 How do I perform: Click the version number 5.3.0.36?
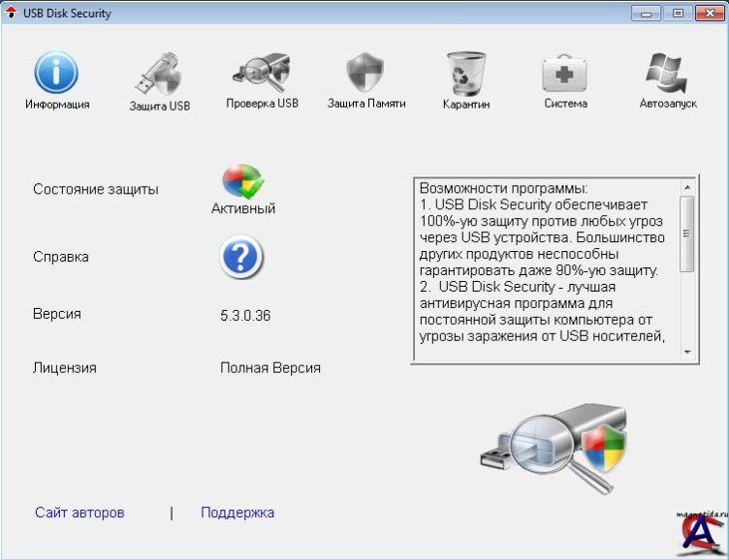tap(245, 316)
